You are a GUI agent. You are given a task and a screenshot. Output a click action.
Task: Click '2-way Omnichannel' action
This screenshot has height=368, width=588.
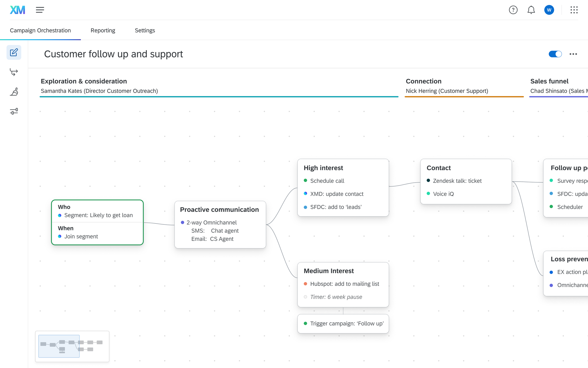coord(211,222)
